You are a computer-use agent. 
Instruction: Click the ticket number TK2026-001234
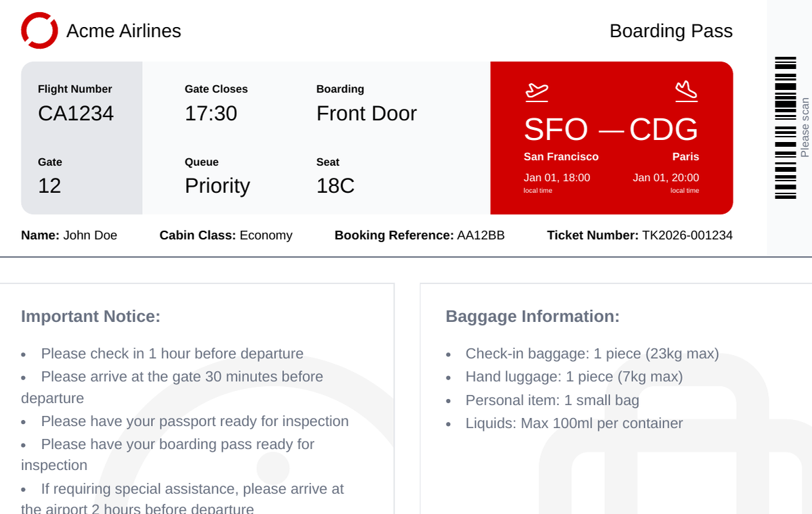[x=687, y=235]
